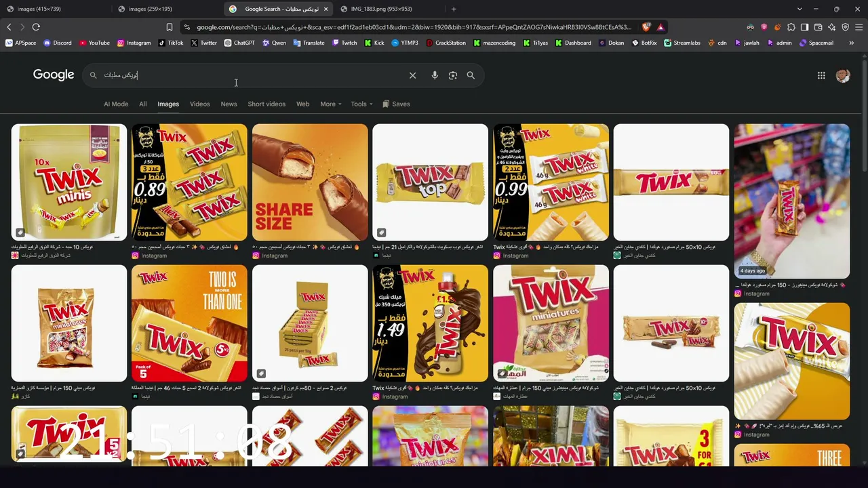The width and height of the screenshot is (868, 488).
Task: Open the TWO IS MORE THAN ONE image
Action: pyautogui.click(x=189, y=323)
